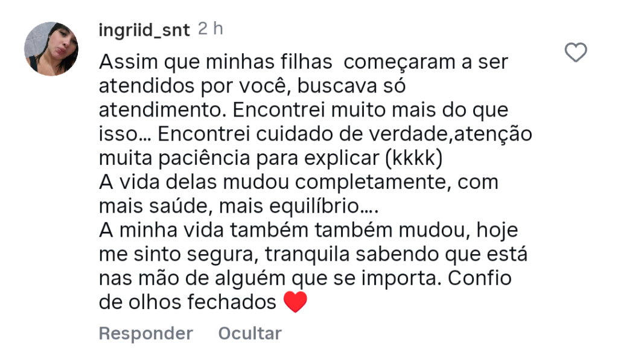The width and height of the screenshot is (618, 364).
Task: Click the first line starting "Assim que minhas filhas"
Action: [x=303, y=62]
